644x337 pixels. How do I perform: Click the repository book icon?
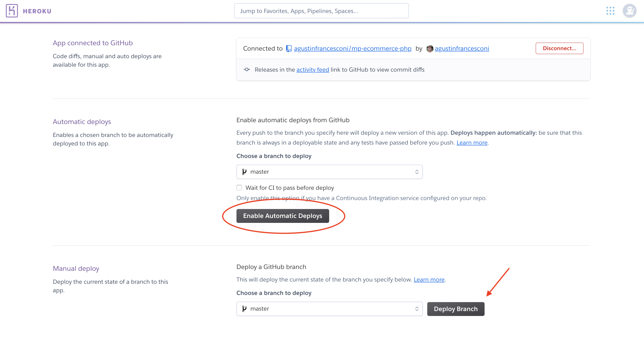point(289,49)
